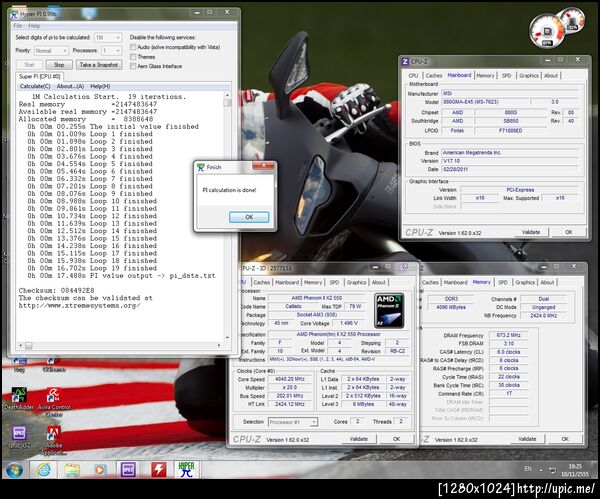Open the Processor #1 Selection dropdown in CPU-Z
Viewport: 600px width, 499px height.
pyautogui.click(x=293, y=422)
